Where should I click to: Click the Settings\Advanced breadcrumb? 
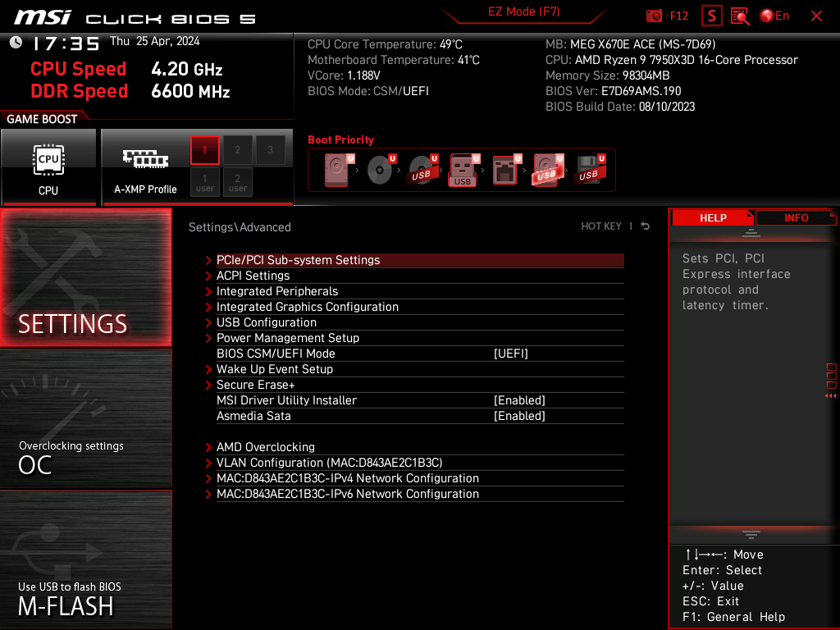click(x=240, y=227)
